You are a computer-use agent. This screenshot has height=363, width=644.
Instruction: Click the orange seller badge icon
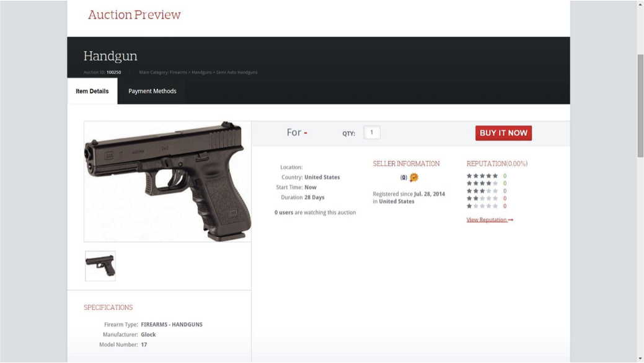coord(414,178)
